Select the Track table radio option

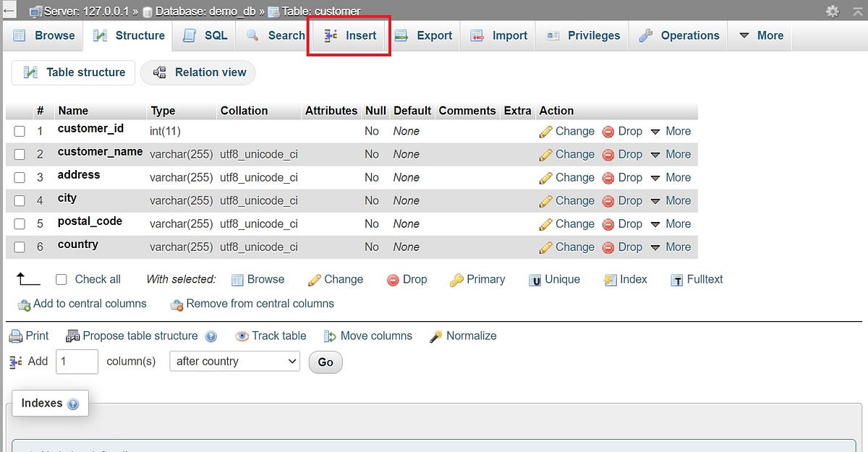point(242,336)
